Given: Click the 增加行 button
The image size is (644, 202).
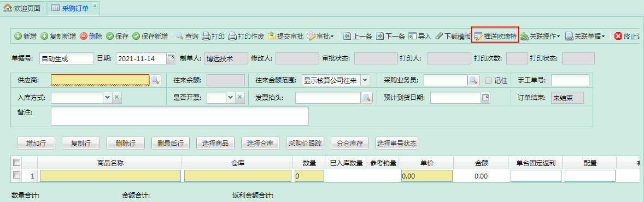Looking at the screenshot, I should (36, 143).
